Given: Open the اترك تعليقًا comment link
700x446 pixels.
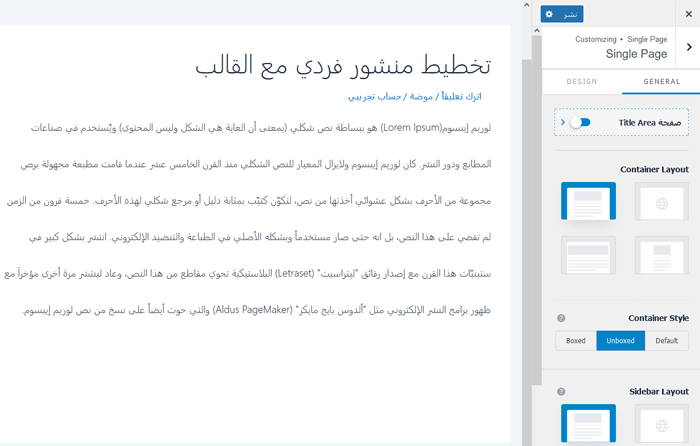Looking at the screenshot, I should tap(458, 97).
